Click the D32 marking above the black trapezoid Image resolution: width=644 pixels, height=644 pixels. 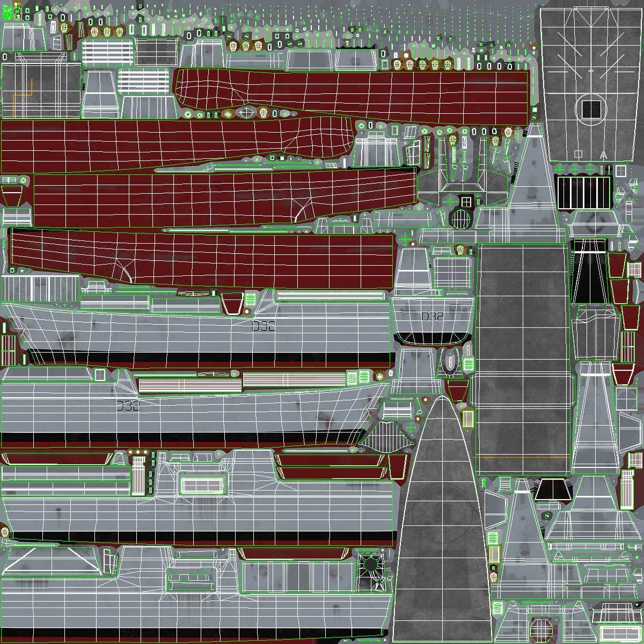[432, 317]
